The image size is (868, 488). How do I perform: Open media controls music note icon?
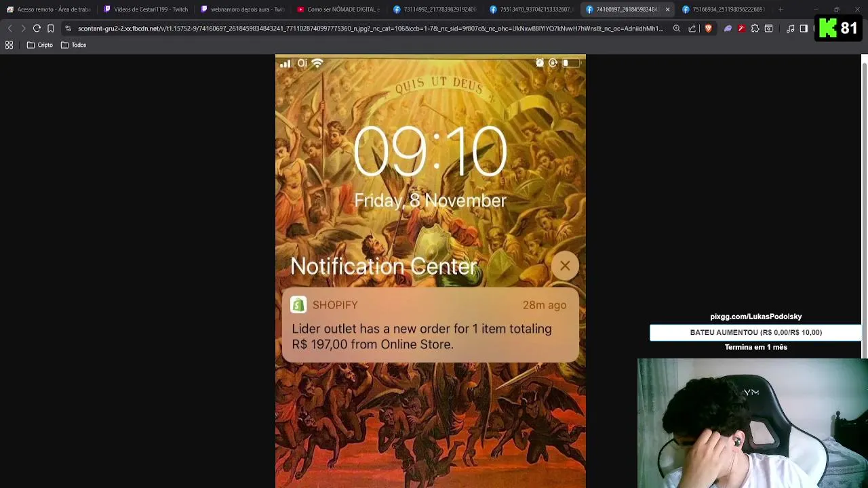[790, 28]
